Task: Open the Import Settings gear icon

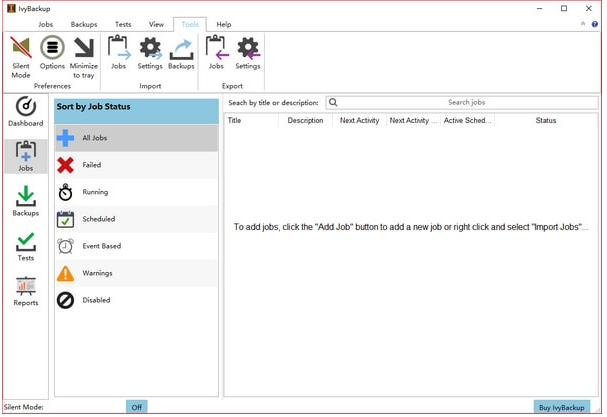Action: click(150, 54)
